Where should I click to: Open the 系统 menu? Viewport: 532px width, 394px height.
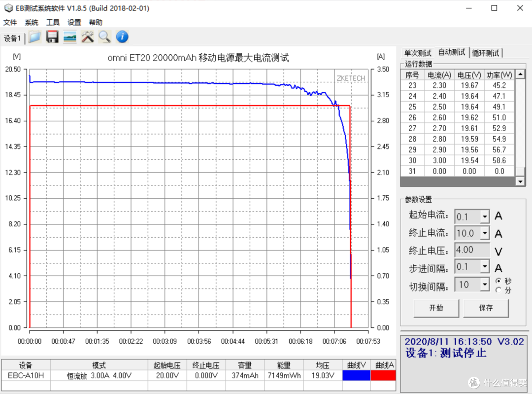pyautogui.click(x=32, y=22)
